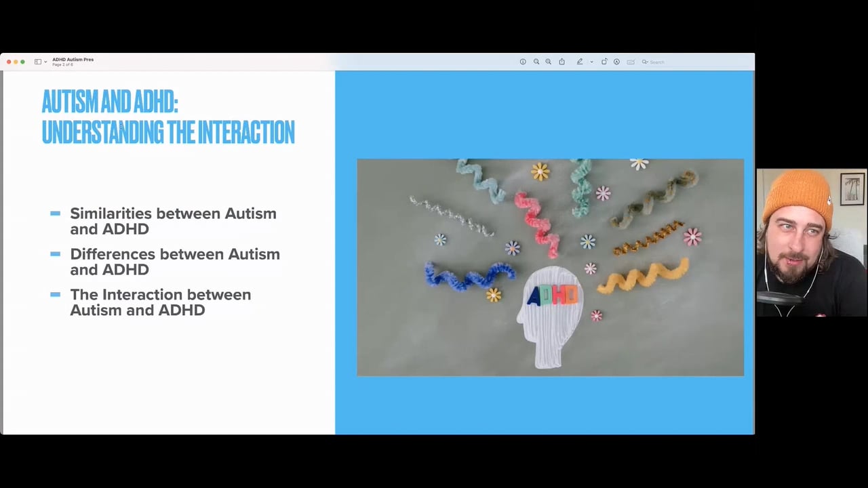This screenshot has height=488, width=868.
Task: Open the Share menu icon
Action: (x=561, y=62)
